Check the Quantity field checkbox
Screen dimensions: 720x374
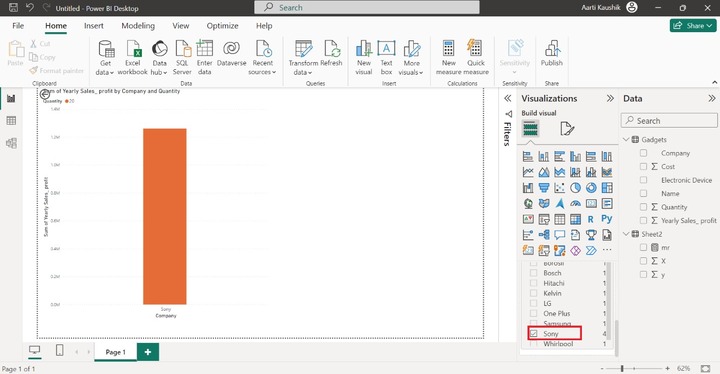point(643,207)
